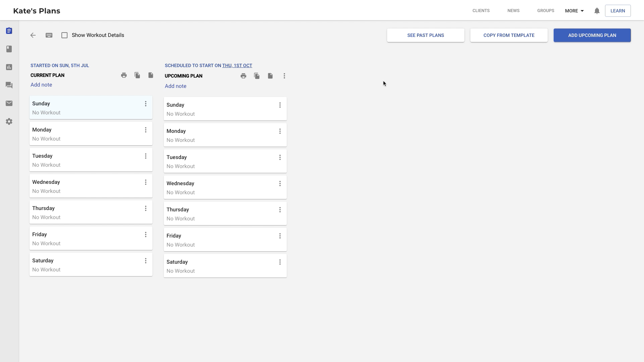
Task: Select Monday card in upcoming plan
Action: [225, 135]
